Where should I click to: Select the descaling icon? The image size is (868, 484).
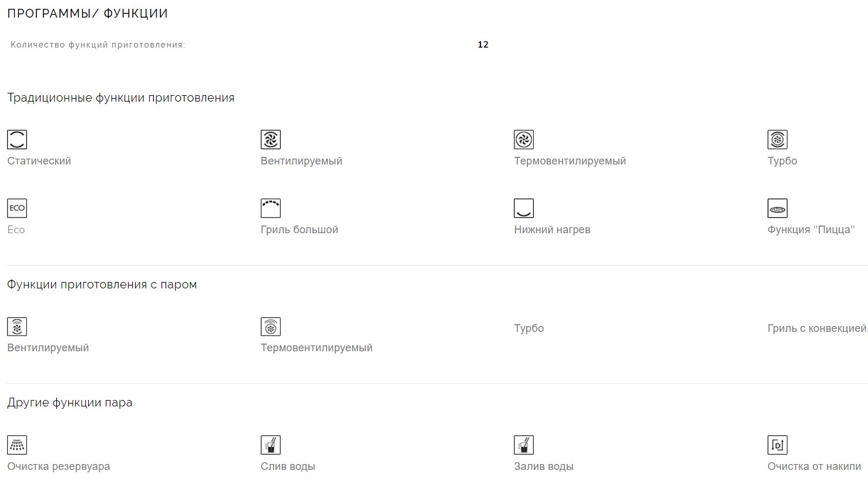click(x=778, y=445)
